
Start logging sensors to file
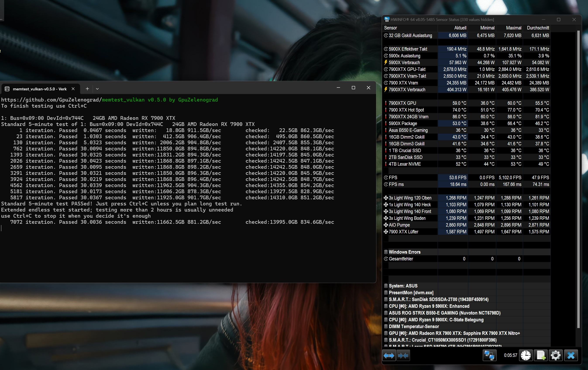coord(541,355)
